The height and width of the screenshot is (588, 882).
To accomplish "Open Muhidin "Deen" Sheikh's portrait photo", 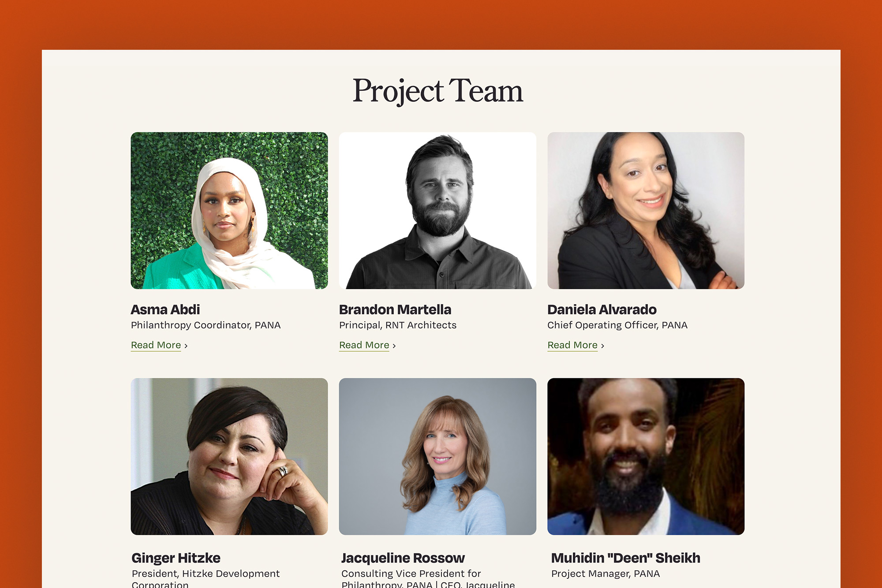I will coord(646,457).
